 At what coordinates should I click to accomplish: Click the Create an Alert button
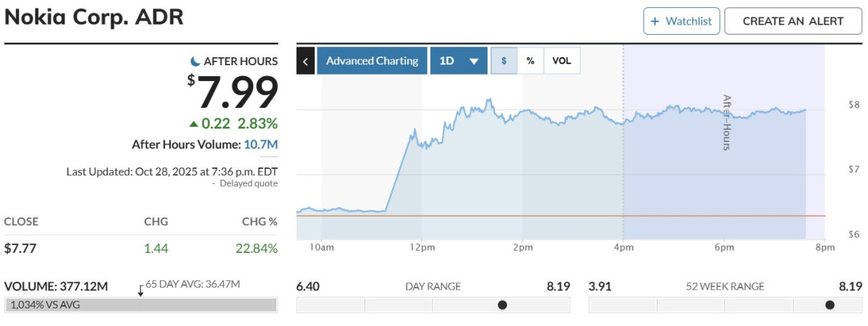pos(793,22)
